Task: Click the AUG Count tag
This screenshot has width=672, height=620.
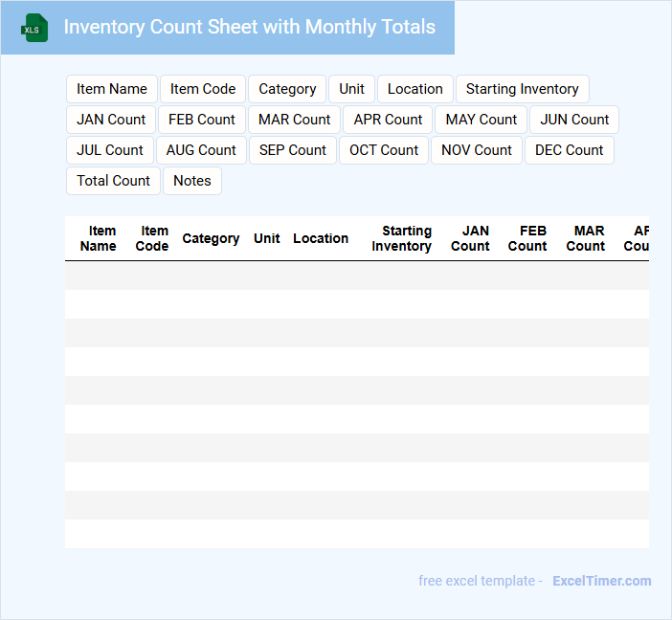Action: [x=201, y=150]
